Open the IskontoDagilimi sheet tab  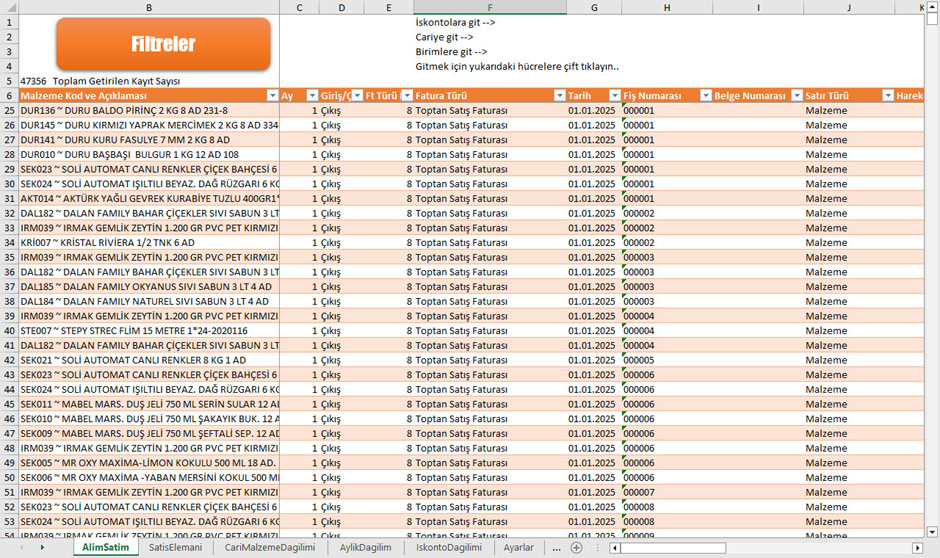tap(449, 547)
